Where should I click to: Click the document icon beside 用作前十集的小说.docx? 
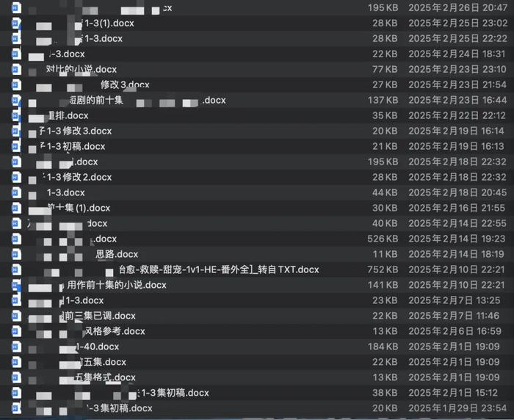click(x=16, y=285)
